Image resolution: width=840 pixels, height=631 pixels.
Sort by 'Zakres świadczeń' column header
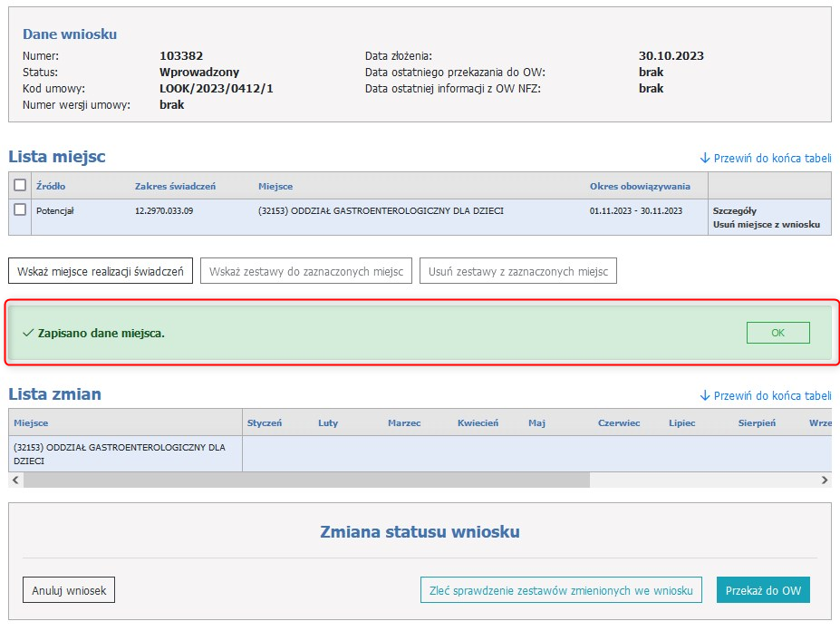(175, 186)
